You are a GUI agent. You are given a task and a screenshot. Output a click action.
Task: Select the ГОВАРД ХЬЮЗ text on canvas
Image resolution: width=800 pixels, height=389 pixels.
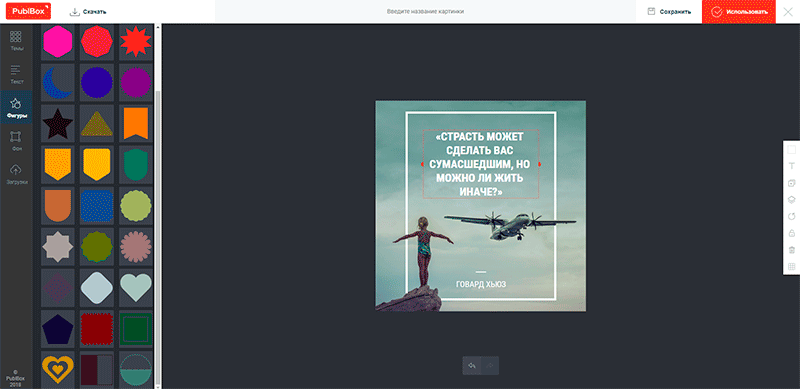point(481,284)
